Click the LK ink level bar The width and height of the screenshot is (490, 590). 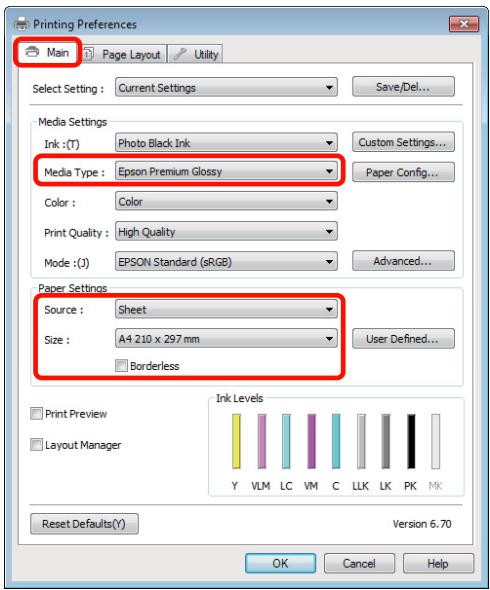pos(386,441)
